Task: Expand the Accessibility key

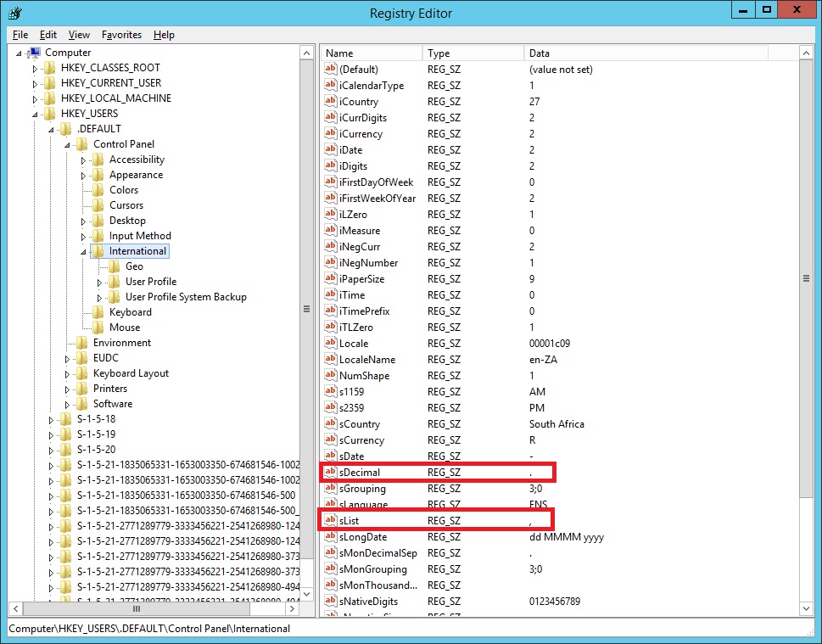Action: (83, 160)
